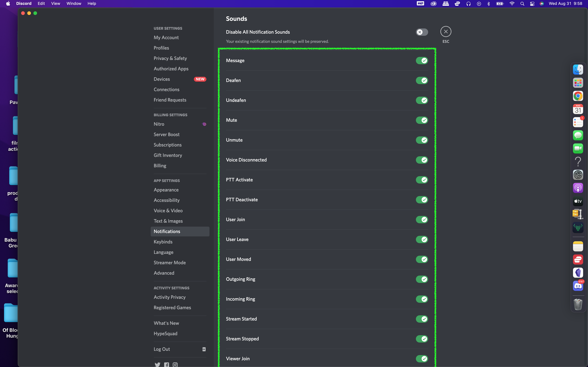
Task: Click the Twitter icon in settings sidebar
Action: pos(157,364)
